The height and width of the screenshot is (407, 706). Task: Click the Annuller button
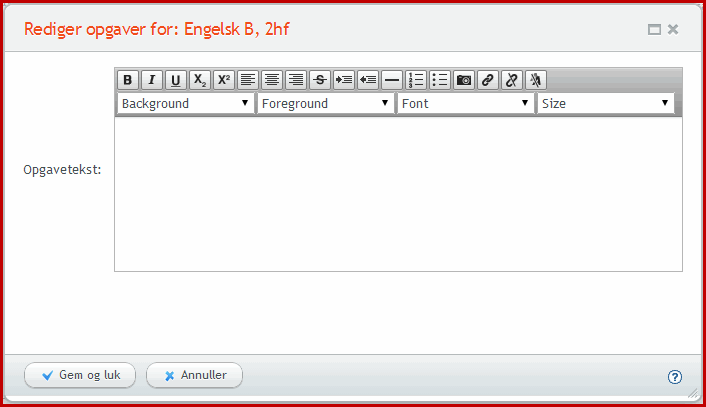click(195, 375)
